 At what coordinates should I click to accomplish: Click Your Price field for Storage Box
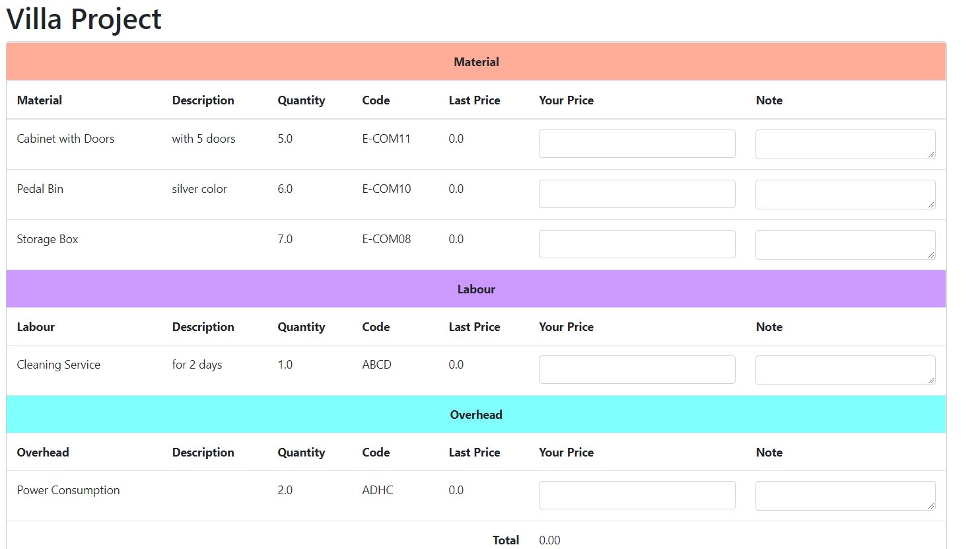(637, 244)
